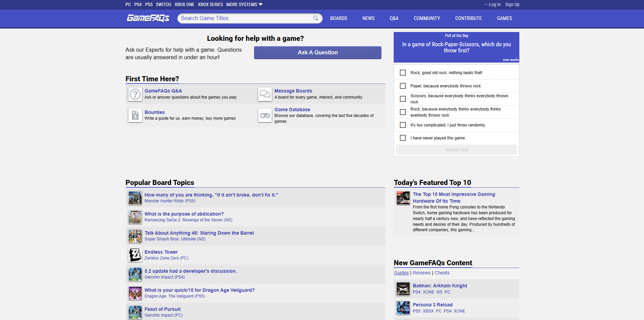Select the PS4 system link
The height and width of the screenshot is (320, 644).
tap(138, 4)
